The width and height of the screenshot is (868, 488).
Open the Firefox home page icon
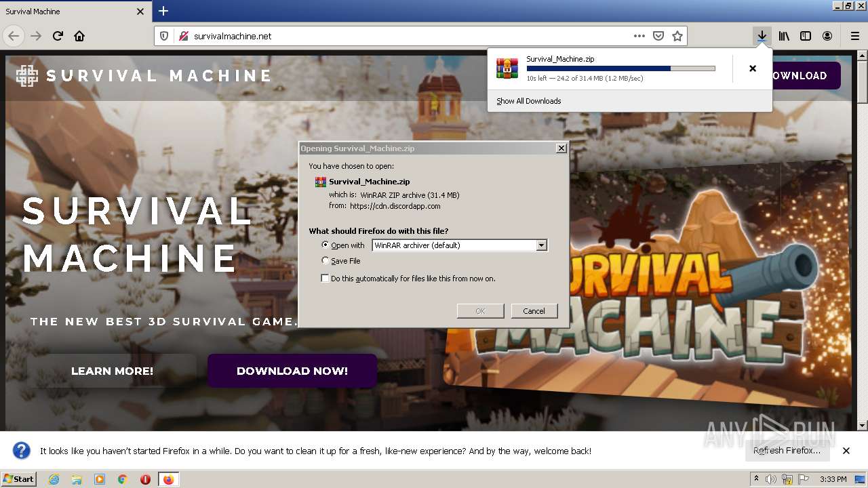pyautogui.click(x=79, y=36)
